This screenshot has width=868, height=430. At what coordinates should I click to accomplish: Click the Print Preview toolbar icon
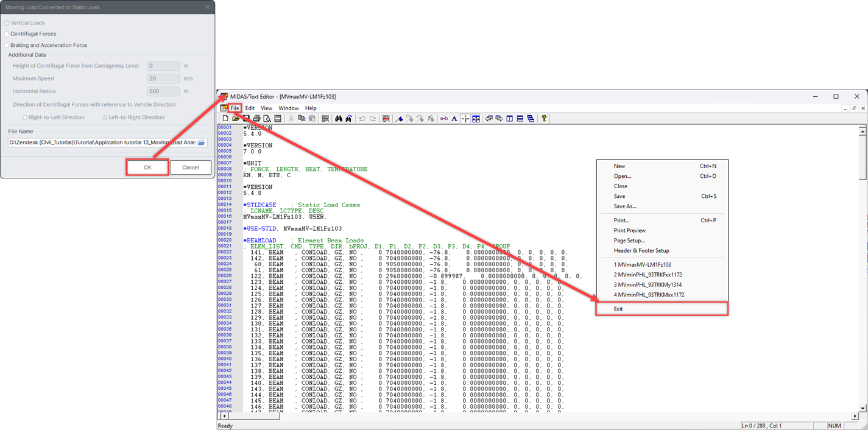coord(267,119)
